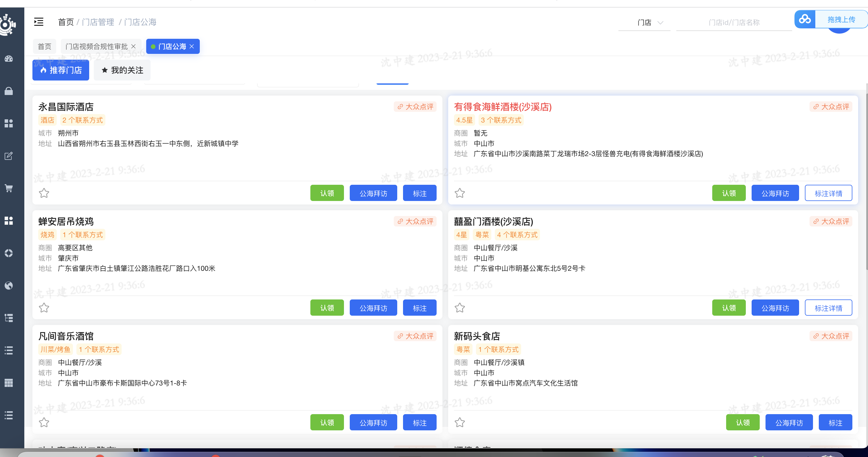Favorite 新码头食店 with the star

click(459, 422)
